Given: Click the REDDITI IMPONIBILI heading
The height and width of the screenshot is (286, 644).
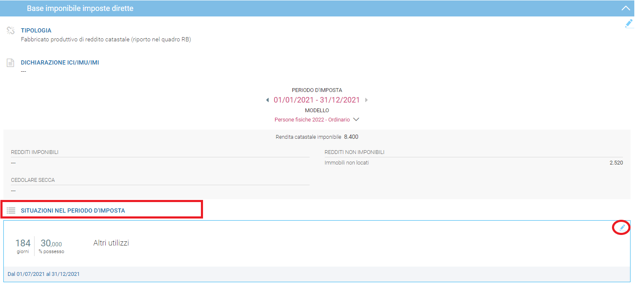Looking at the screenshot, I should (x=35, y=152).
